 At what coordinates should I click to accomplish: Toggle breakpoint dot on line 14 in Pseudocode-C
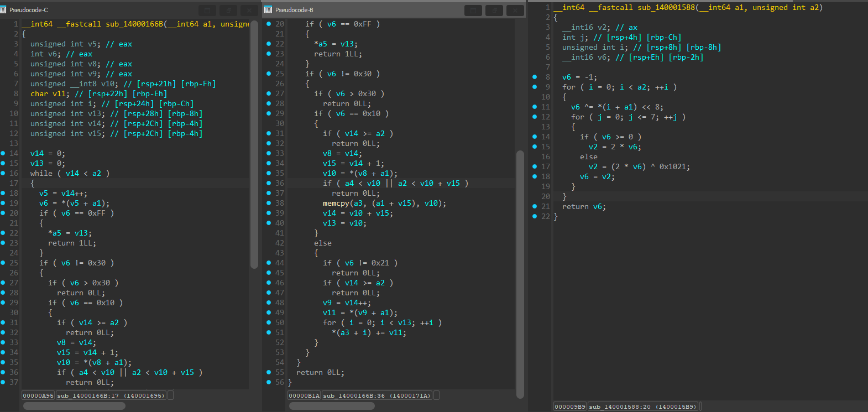click(3, 153)
